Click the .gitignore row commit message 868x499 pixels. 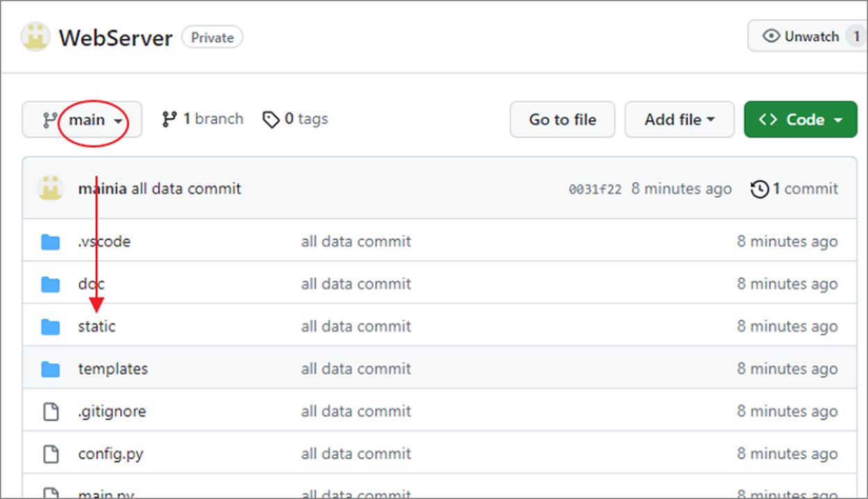356,411
